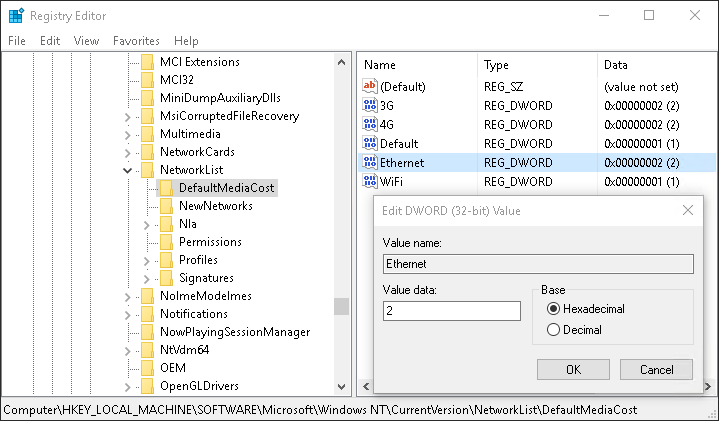The image size is (719, 421).
Task: Click the WiFi data value 0x00000001 (1)
Action: (642, 182)
